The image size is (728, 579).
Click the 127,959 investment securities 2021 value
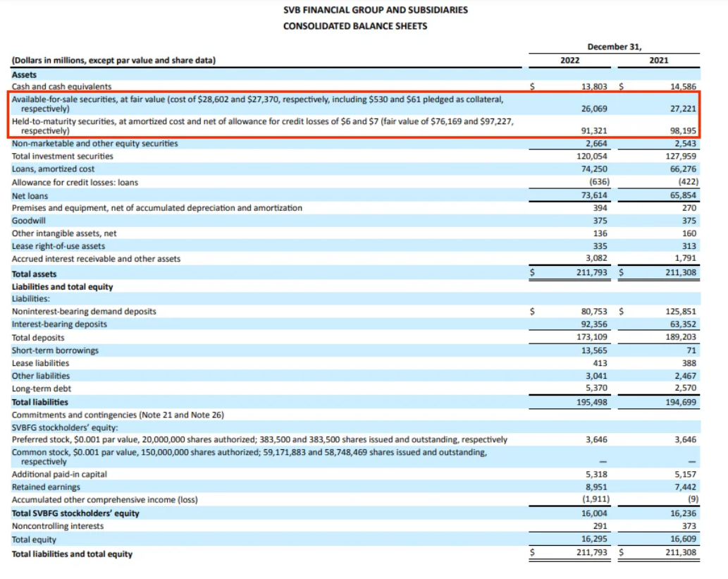tap(681, 156)
